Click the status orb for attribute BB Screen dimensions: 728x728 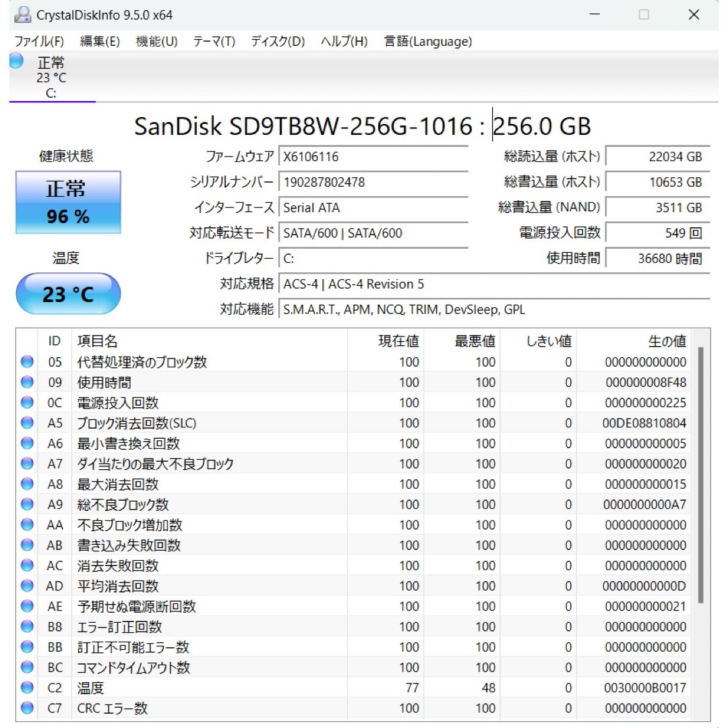[x=28, y=646]
